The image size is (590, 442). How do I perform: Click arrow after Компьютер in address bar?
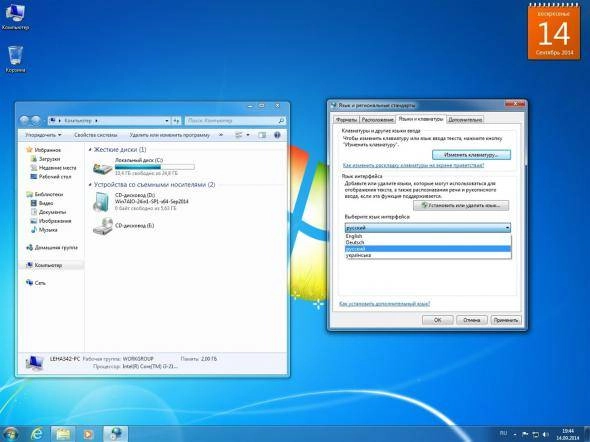(x=96, y=121)
